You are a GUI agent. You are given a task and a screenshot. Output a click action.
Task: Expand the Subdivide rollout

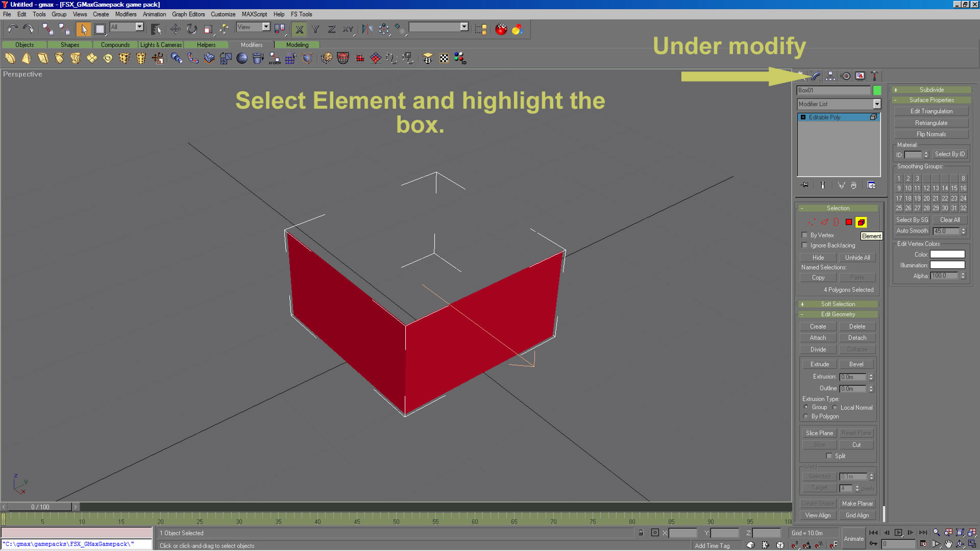point(931,90)
